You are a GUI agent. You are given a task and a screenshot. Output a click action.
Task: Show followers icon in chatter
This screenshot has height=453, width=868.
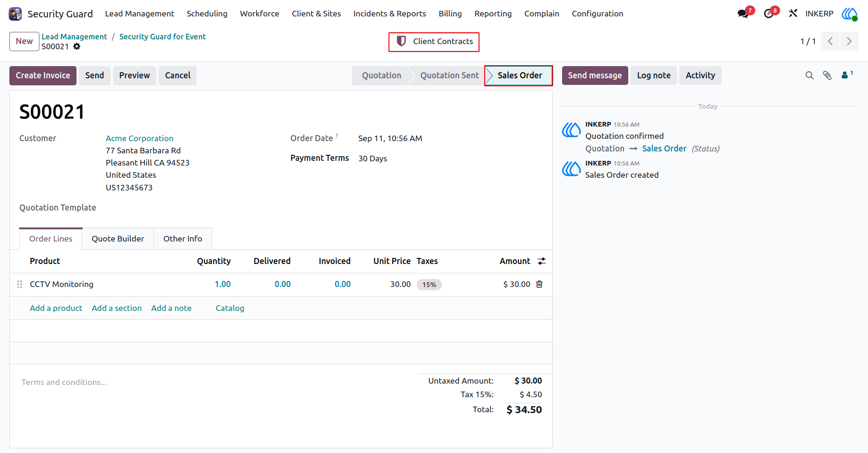(847, 75)
